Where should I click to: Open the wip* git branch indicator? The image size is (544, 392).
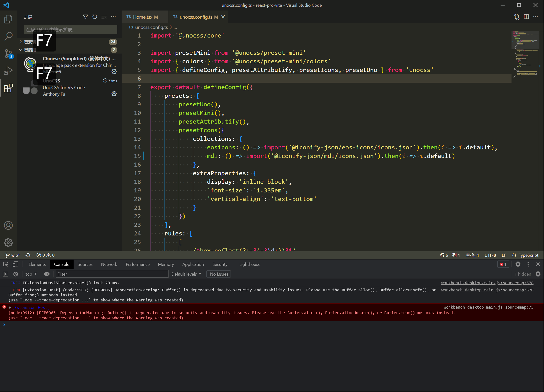click(12, 255)
